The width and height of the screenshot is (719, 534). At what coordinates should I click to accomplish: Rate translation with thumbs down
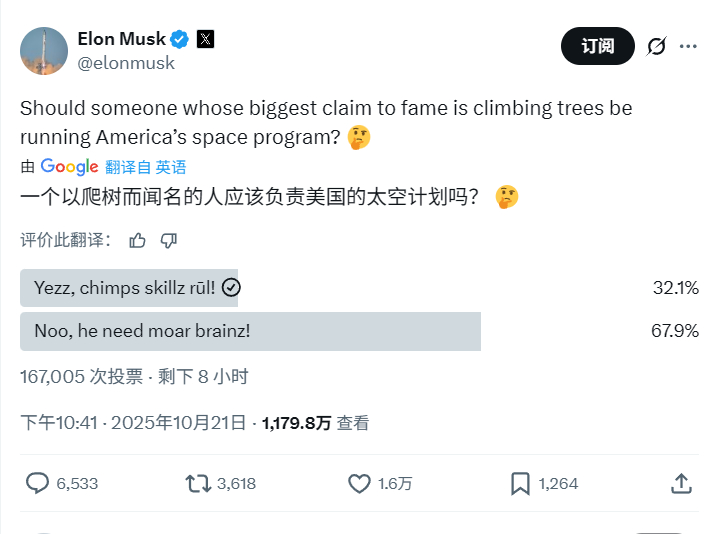pos(169,240)
